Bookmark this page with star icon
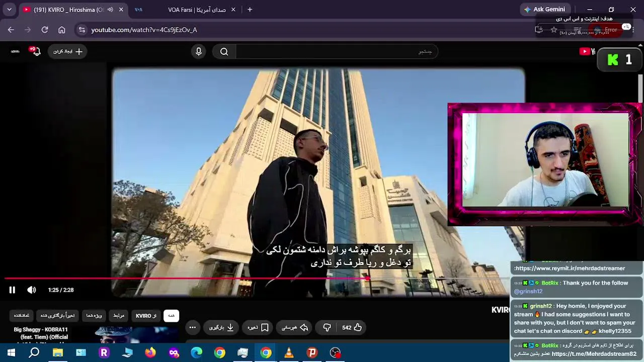Screen dimensions: 644x362 point(554,30)
